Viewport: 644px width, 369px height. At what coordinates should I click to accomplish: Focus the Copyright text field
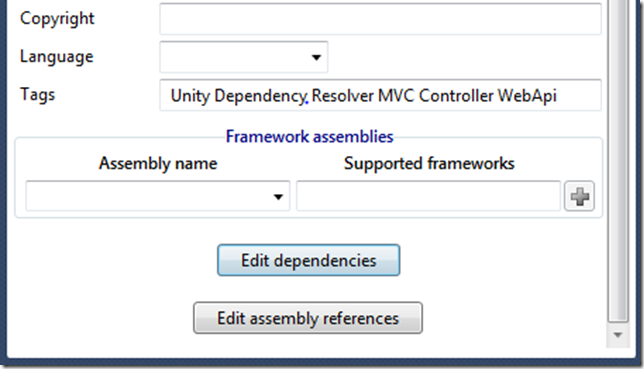380,19
